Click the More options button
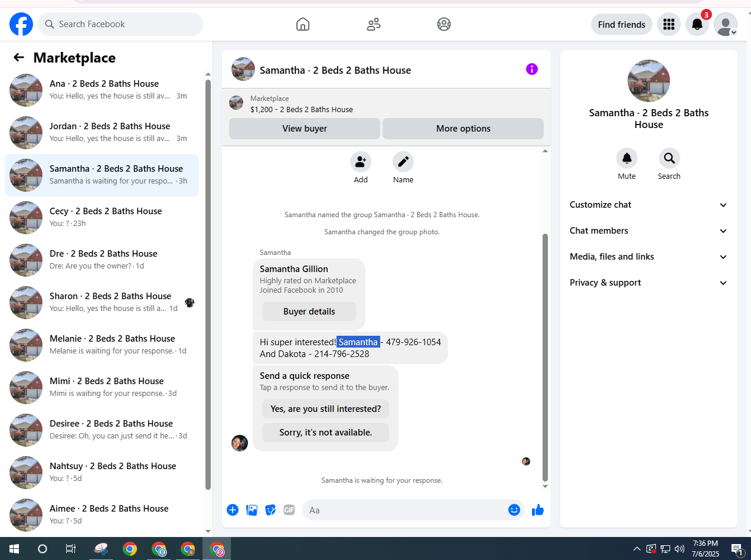This screenshot has height=560, width=751. pos(463,129)
